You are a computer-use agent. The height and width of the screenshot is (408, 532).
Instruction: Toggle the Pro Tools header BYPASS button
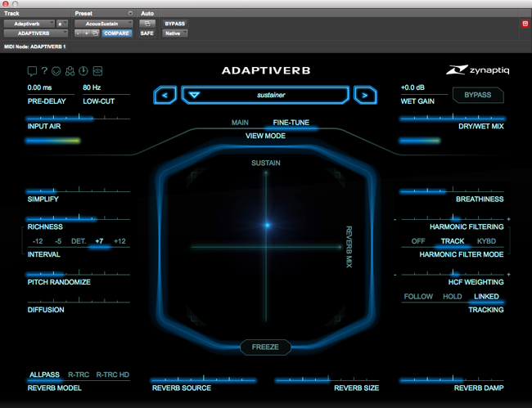click(x=174, y=24)
